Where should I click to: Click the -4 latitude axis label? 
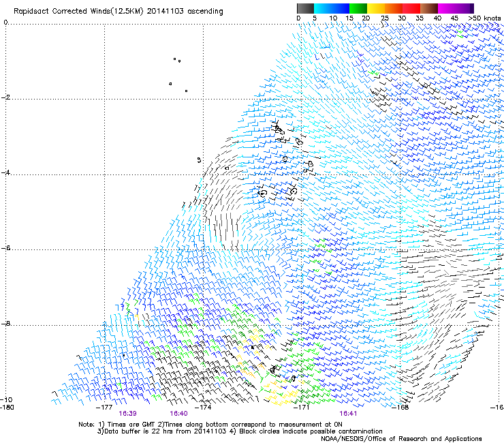[5, 172]
